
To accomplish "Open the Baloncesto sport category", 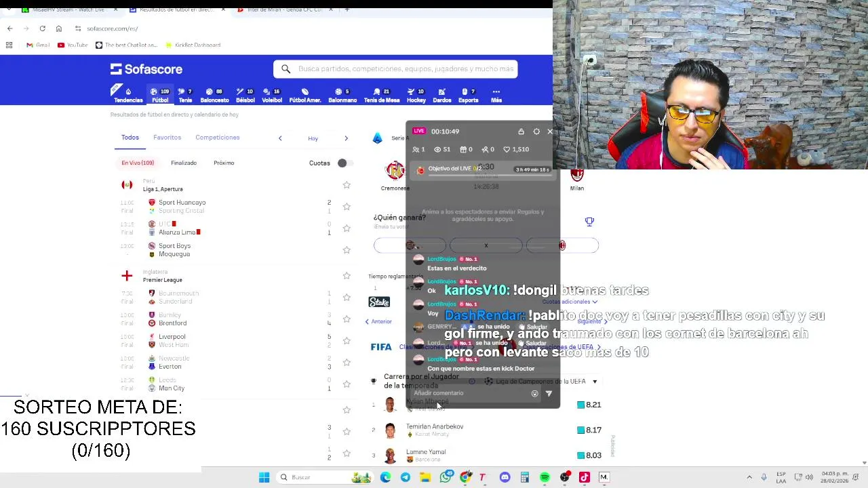I will pos(214,95).
